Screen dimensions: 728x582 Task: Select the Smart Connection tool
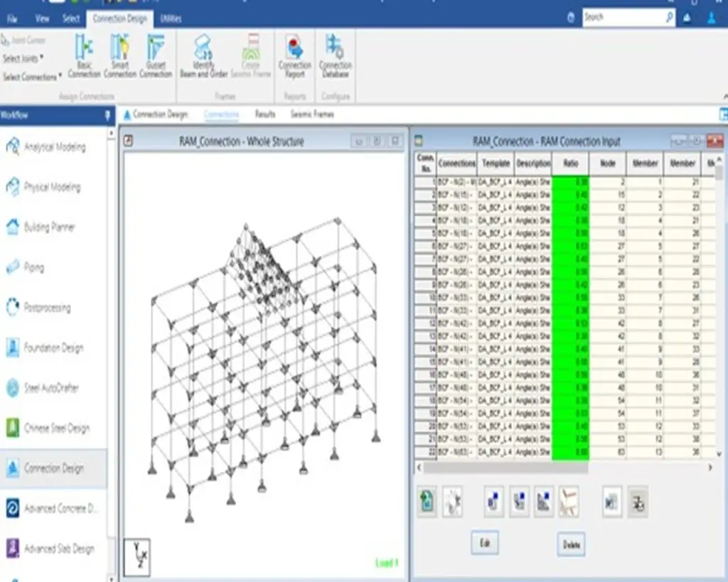click(x=119, y=57)
